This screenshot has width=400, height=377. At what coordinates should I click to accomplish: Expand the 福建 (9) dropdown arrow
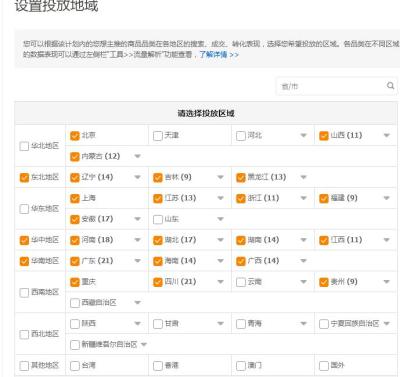(x=387, y=198)
